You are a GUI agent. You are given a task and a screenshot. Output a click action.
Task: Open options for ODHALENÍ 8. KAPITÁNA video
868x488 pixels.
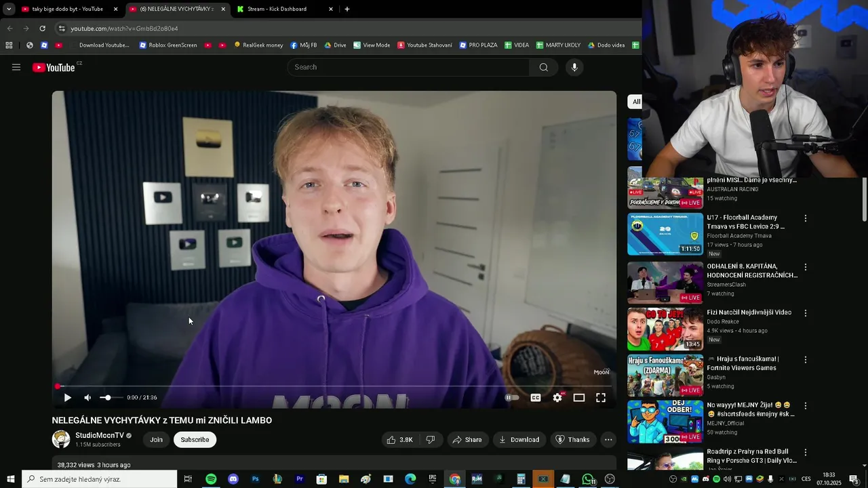806,267
